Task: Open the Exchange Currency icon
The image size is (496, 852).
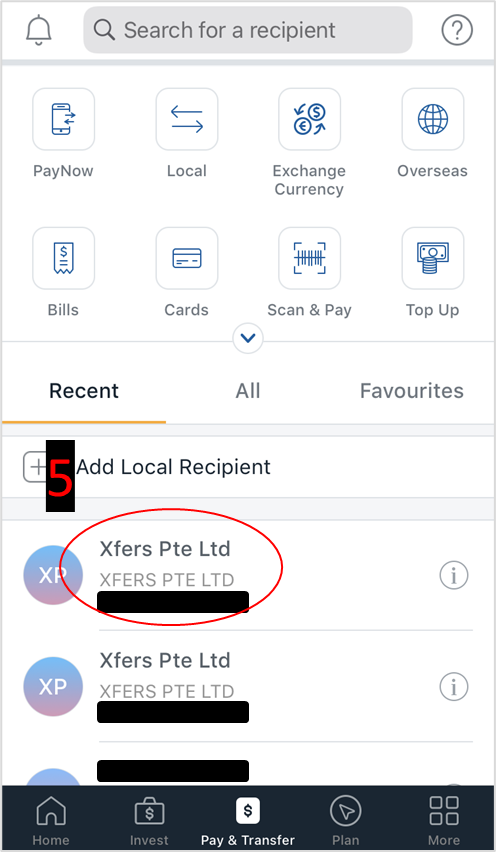Action: tap(310, 119)
